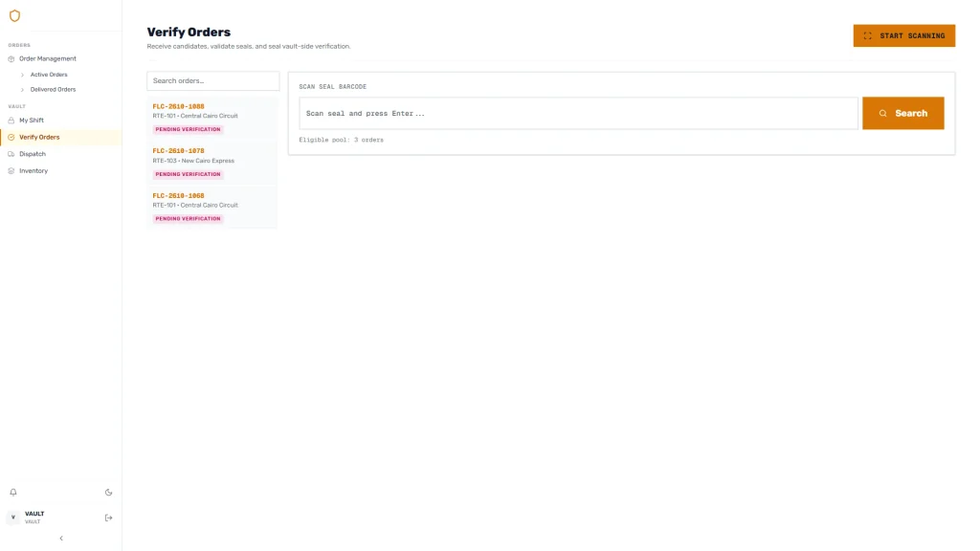Click Scan Seal Barcode label
The height and width of the screenshot is (551, 980).
(332, 87)
